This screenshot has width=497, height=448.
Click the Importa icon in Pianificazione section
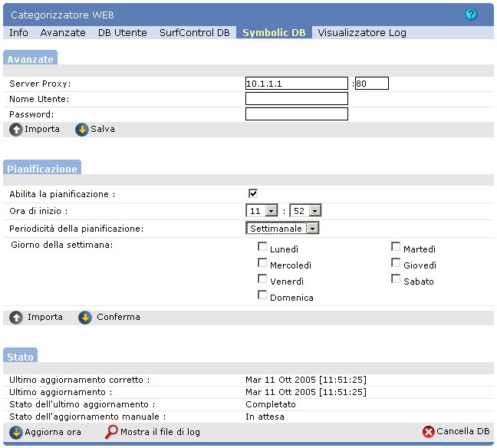(x=16, y=317)
